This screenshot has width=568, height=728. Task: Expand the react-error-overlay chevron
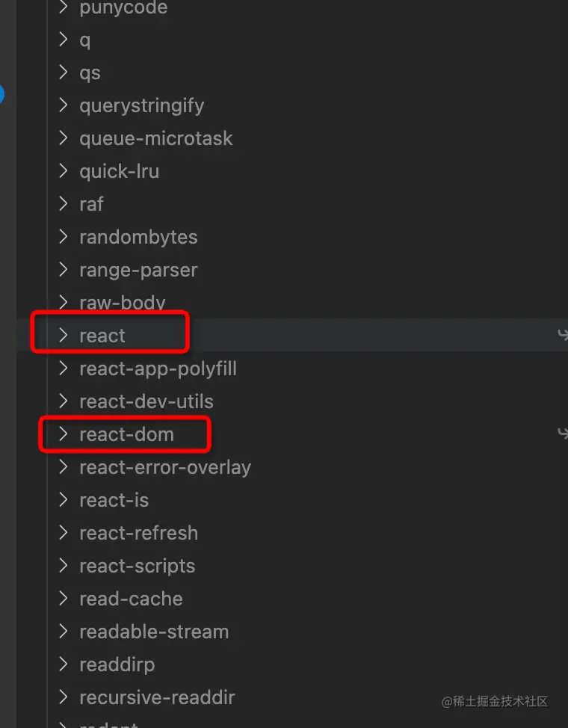coord(64,467)
